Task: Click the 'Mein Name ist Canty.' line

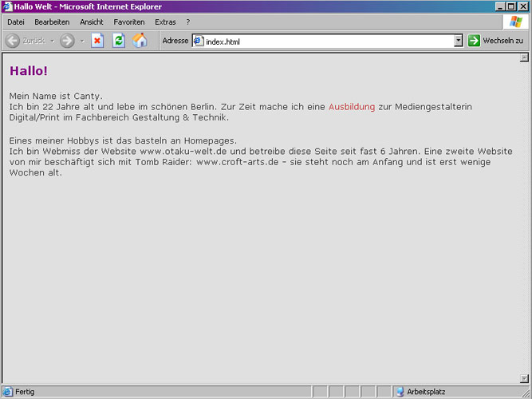Action: click(56, 96)
